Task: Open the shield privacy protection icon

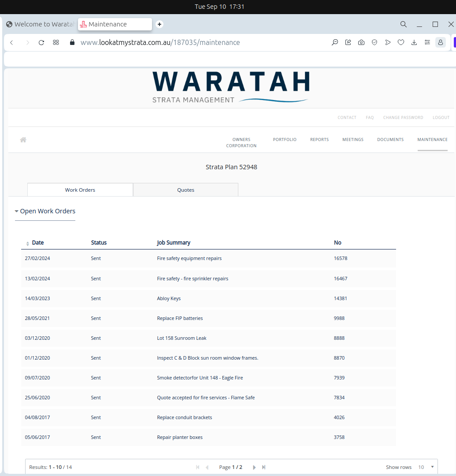Action: (374, 42)
